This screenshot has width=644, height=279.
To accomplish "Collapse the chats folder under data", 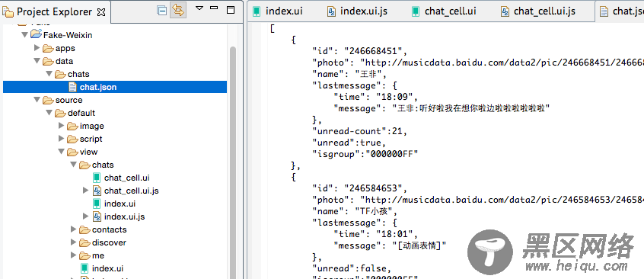I will pyautogui.click(x=49, y=74).
